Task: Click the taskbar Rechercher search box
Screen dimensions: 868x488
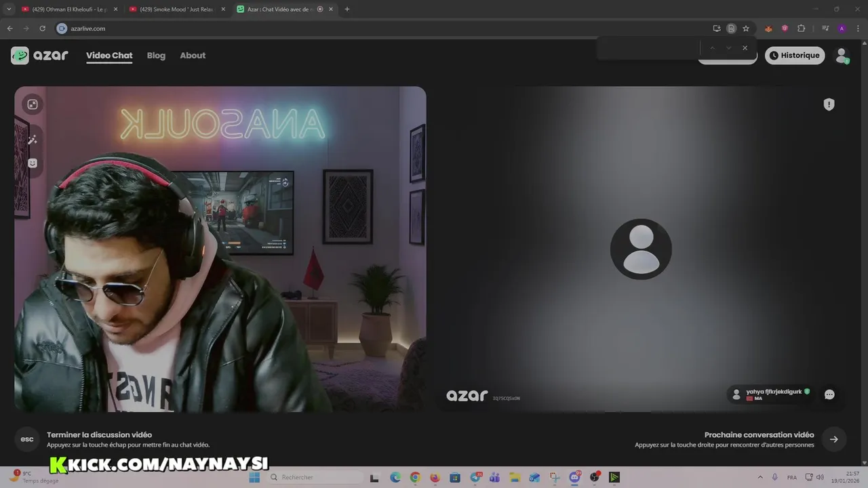Action: (314, 477)
